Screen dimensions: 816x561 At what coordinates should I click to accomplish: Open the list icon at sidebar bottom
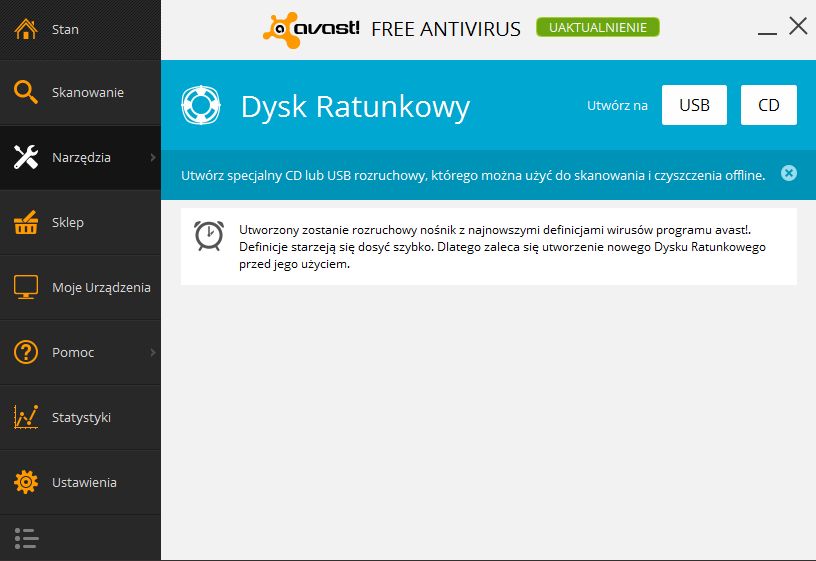pos(27,539)
